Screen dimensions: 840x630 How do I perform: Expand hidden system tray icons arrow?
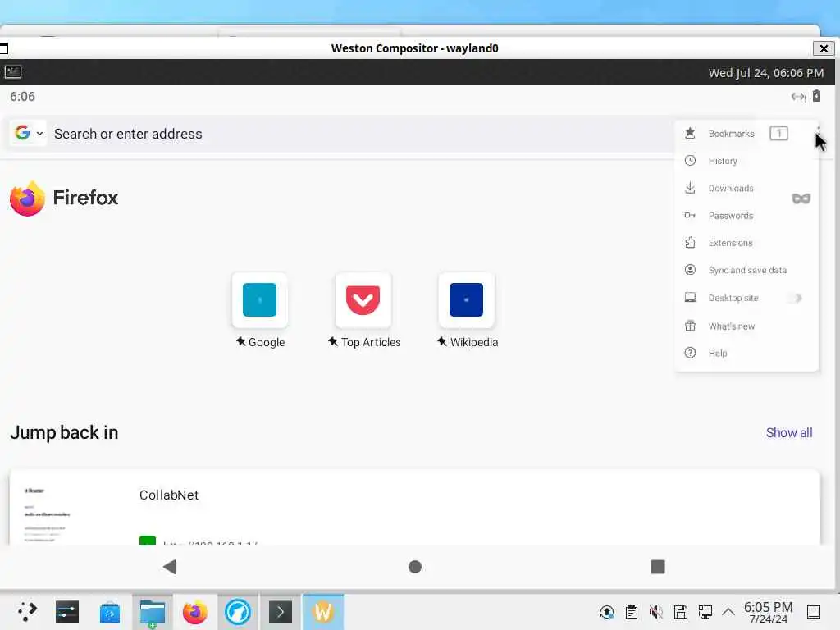(728, 612)
